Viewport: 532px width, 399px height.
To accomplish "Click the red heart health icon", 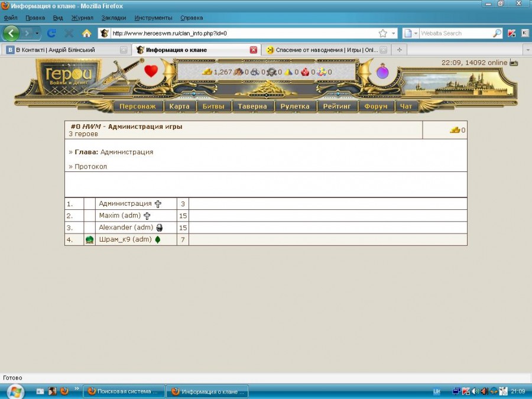I will tap(151, 71).
